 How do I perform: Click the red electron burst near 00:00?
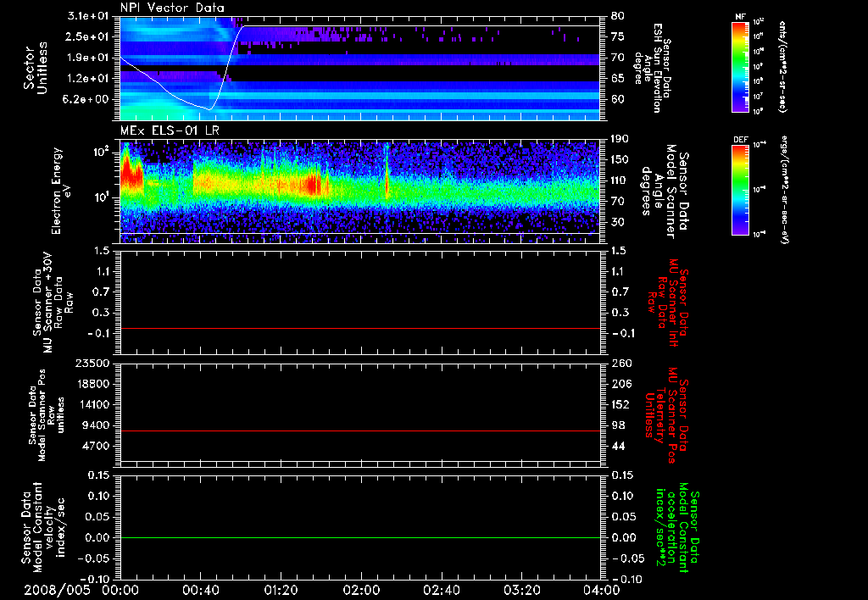point(131,173)
